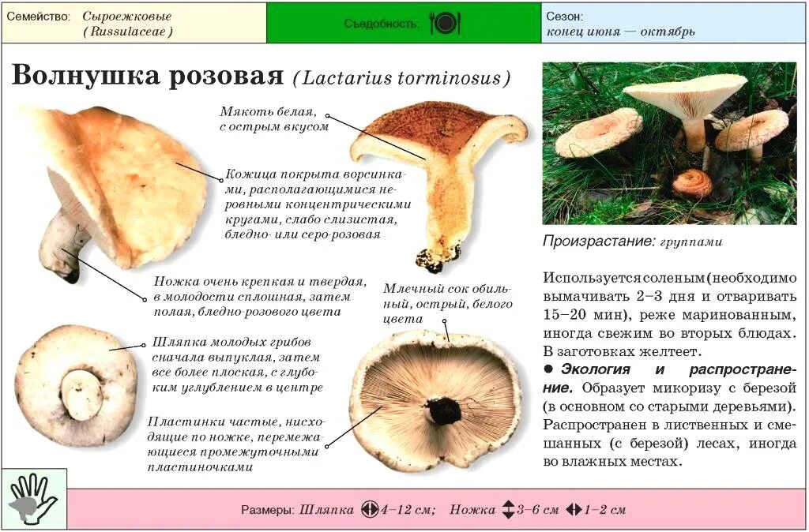Click the value '3–6 см'
Viewport: 809px width, 532px height.
537,510
